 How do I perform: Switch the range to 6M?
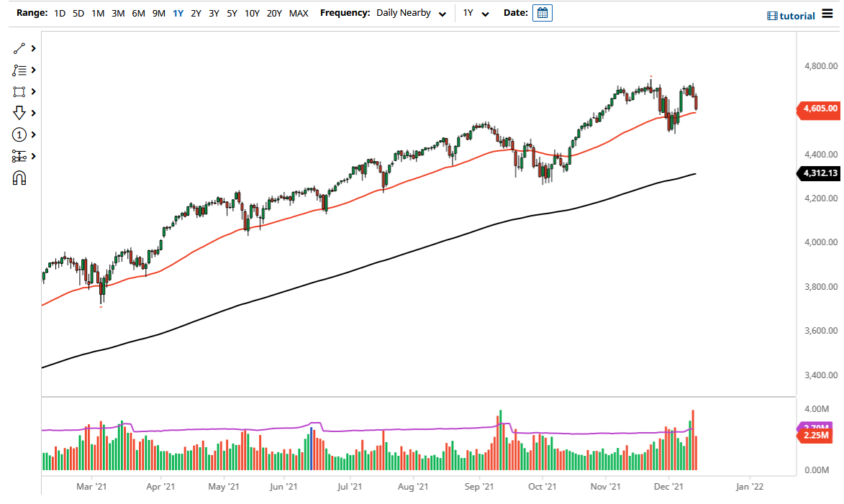pos(138,13)
